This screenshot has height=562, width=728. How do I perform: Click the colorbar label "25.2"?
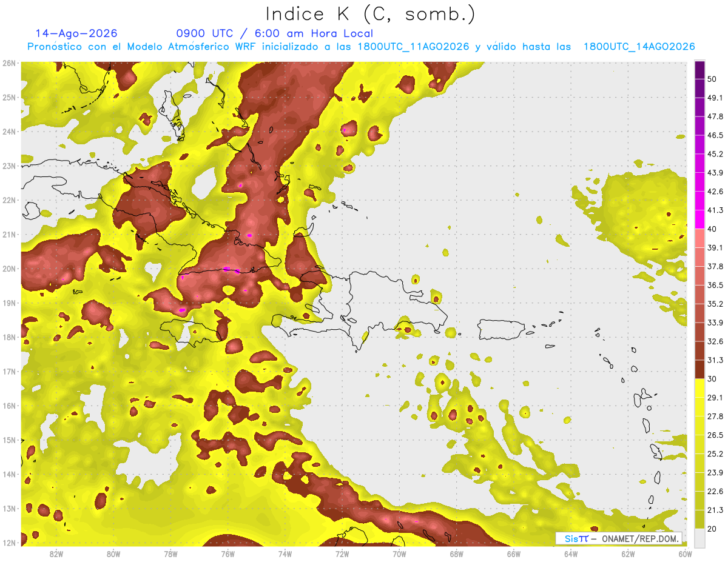pyautogui.click(x=715, y=454)
